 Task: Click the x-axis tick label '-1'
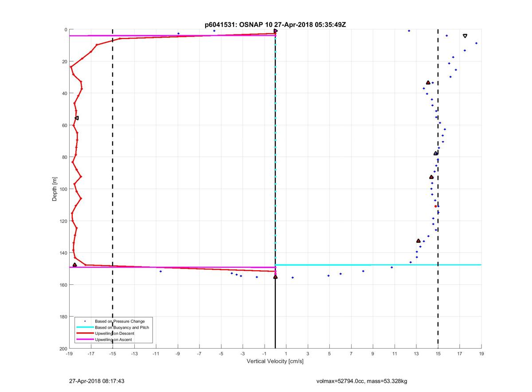point(265,353)
